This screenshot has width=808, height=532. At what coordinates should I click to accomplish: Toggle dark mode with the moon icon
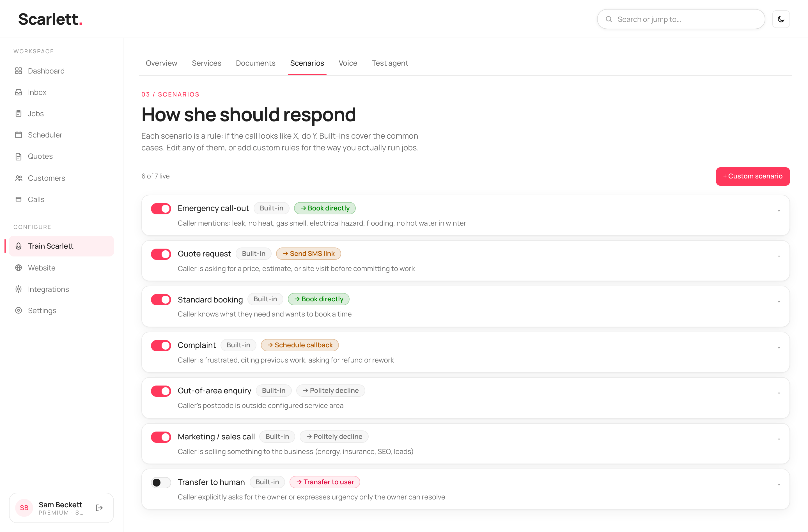781,19
